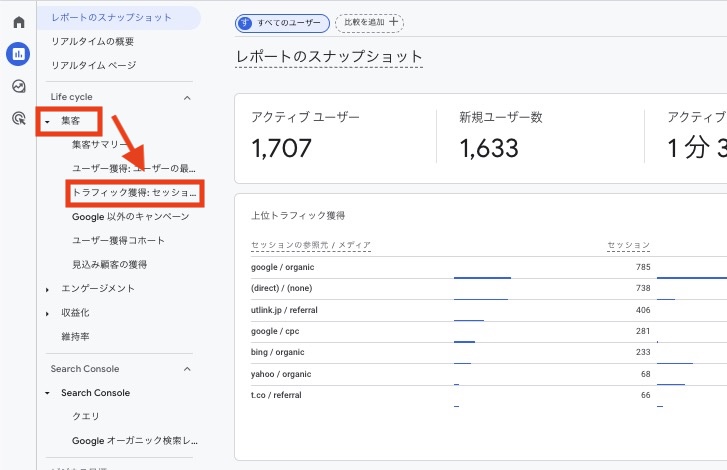Open Google オーガニック検索レ... report
This screenshot has width=727, height=470.
(134, 441)
